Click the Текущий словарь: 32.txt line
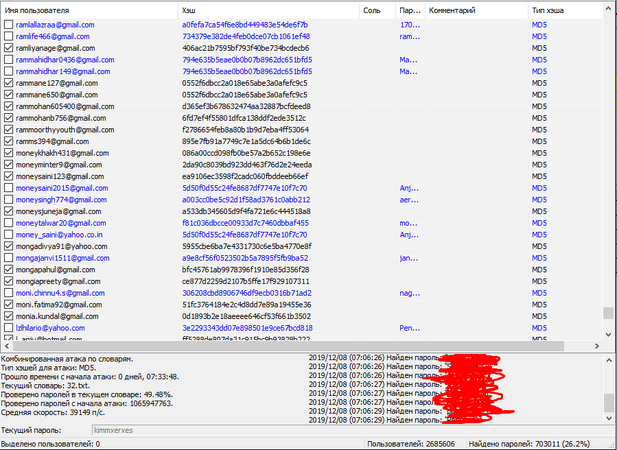This screenshot has height=450, width=617. coord(45,385)
